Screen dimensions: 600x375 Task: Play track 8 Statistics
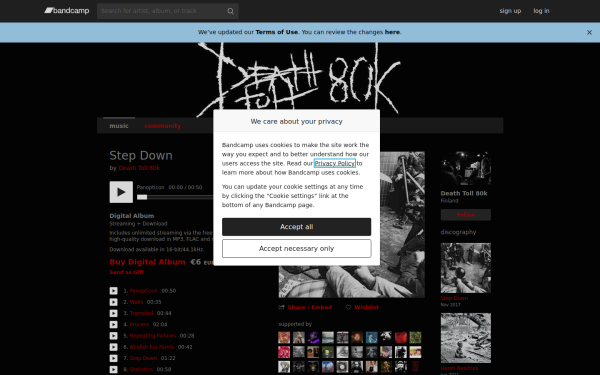pos(114,370)
